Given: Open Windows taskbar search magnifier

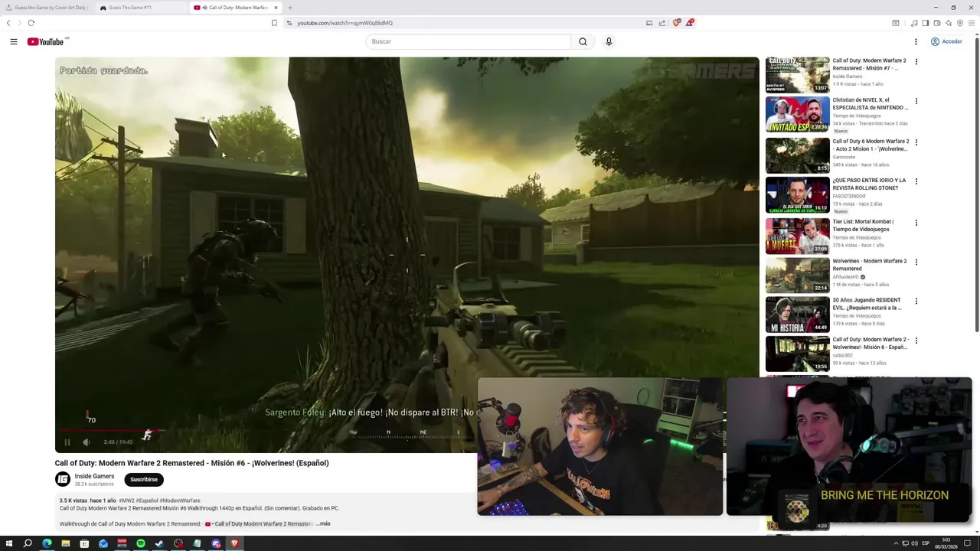Looking at the screenshot, I should (x=28, y=543).
